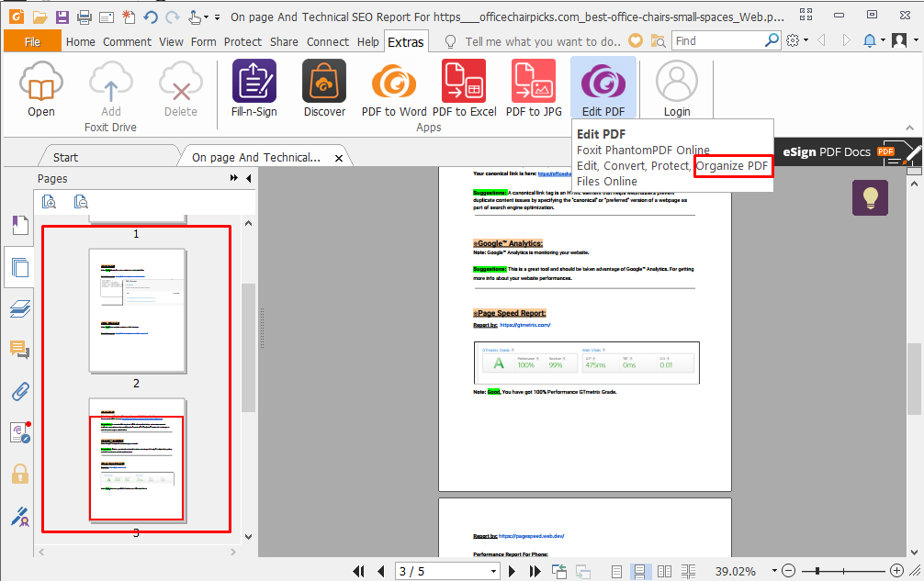Screen dimensions: 924x581
Task: Select continuous facing view mode
Action: pos(688,571)
